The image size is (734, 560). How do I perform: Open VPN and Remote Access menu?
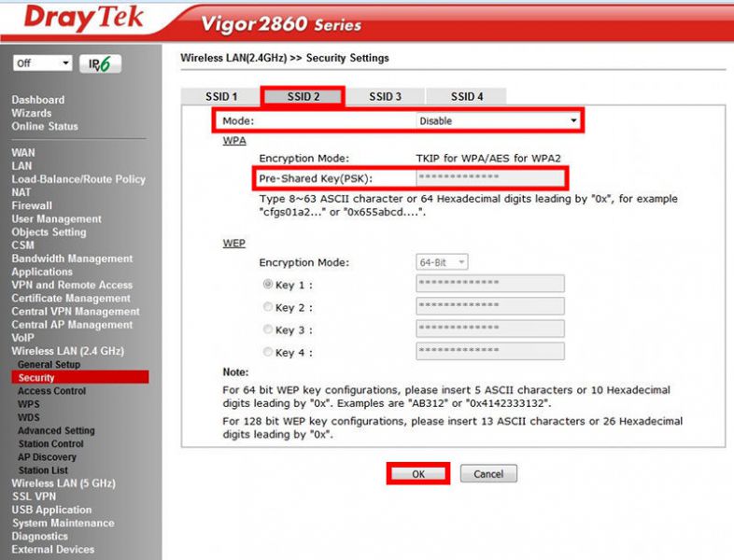72,285
